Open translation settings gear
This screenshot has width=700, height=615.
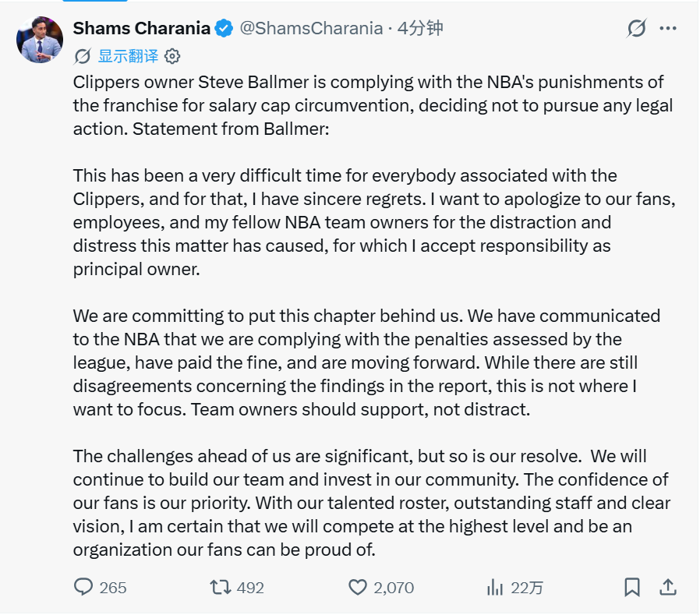(x=172, y=56)
